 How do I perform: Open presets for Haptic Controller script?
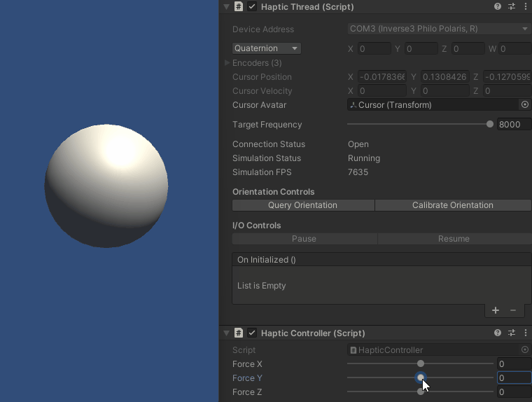coord(512,333)
